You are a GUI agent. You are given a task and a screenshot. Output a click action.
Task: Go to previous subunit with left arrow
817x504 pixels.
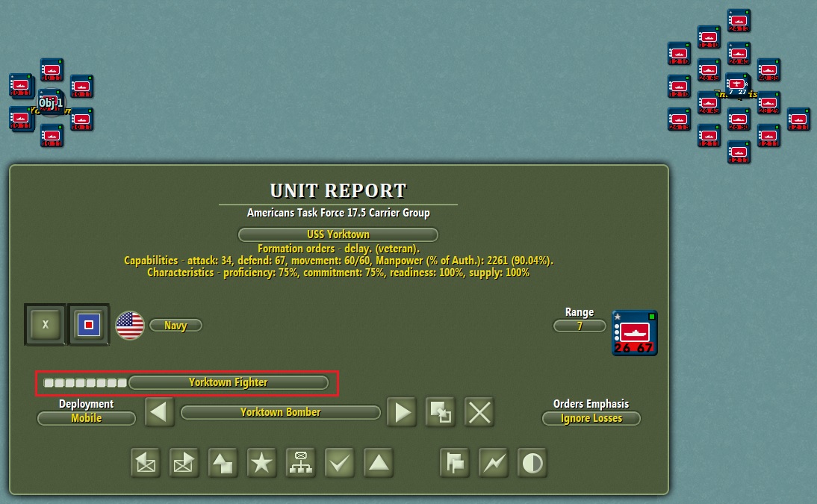coord(159,412)
